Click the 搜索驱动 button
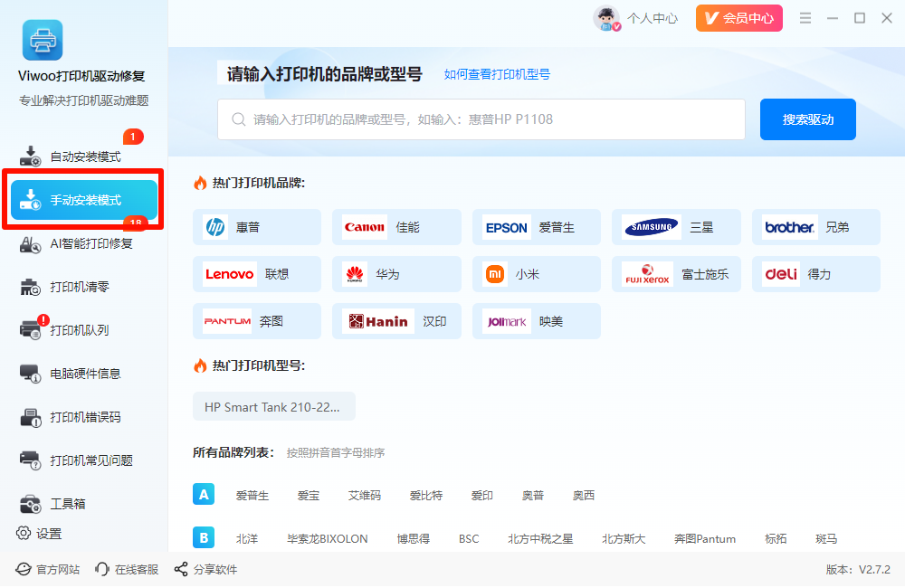 click(807, 119)
